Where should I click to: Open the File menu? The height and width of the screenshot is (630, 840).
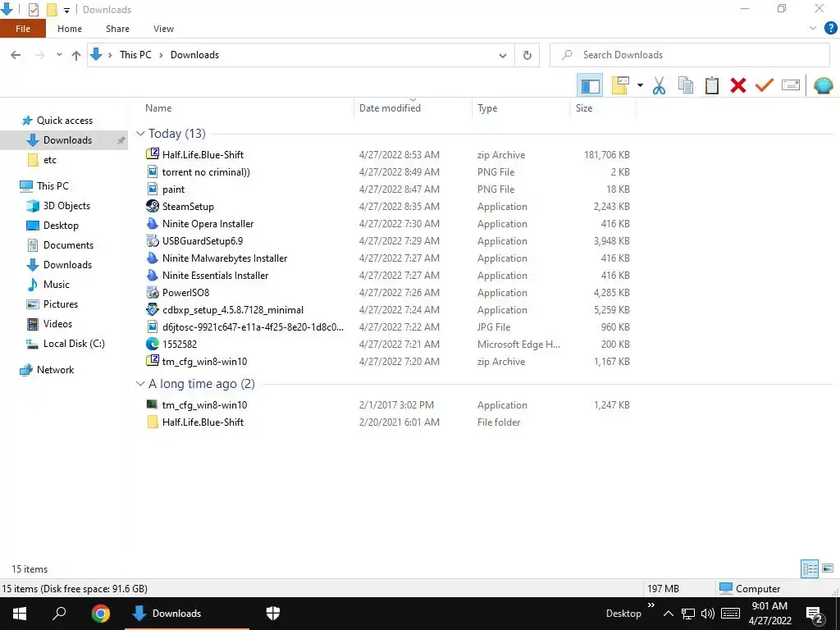[23, 29]
